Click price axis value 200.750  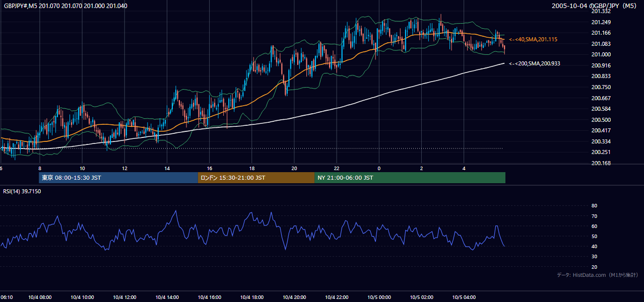601,87
